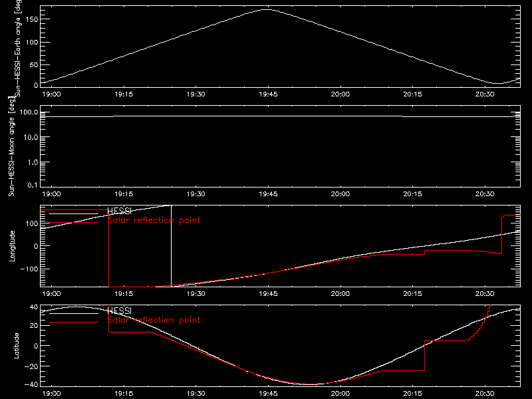
Task: Click 20:15 label under Earth angle plot
Action: point(412,94)
